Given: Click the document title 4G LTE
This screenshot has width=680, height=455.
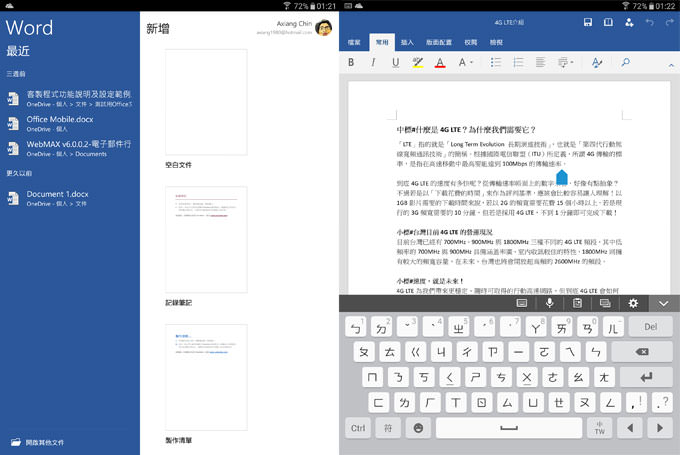Looking at the screenshot, I should click(x=509, y=22).
